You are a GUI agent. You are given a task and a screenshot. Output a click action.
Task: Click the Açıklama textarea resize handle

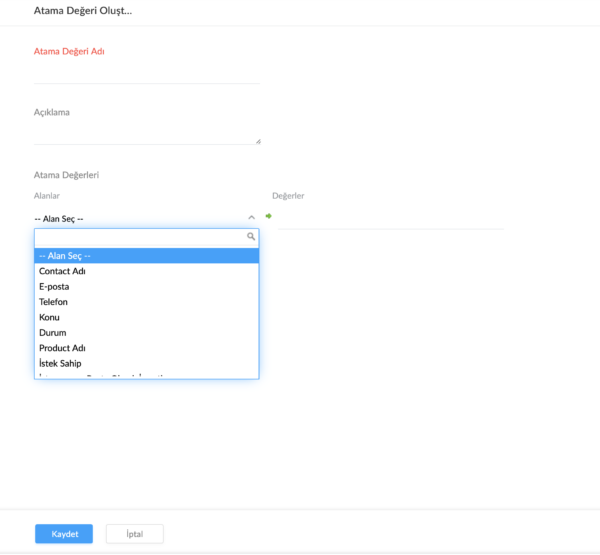pos(258,142)
